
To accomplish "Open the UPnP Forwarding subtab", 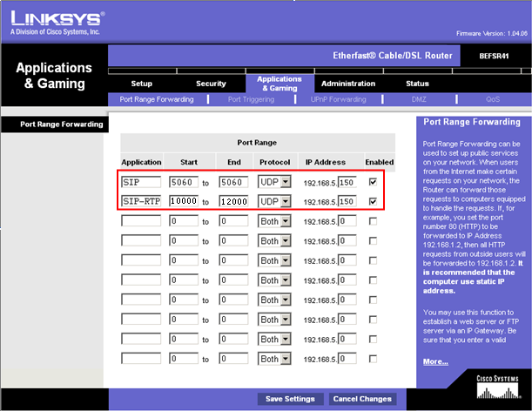I will pyautogui.click(x=338, y=99).
